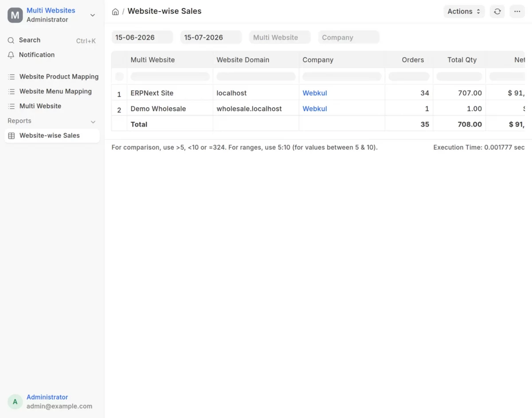Click the localhost cell in ERPNext Site row
Viewport: 532px width, 418px height.
pos(256,93)
